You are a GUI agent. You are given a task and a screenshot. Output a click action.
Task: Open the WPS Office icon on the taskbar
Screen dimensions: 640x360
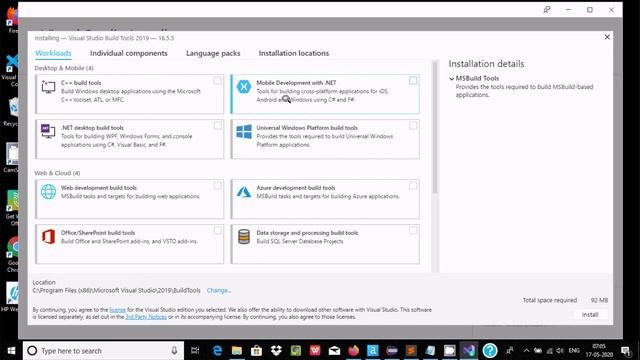coord(315,351)
